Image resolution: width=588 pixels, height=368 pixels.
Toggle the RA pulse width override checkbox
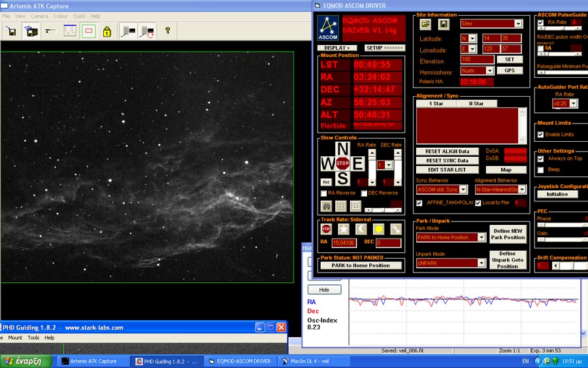(x=540, y=48)
